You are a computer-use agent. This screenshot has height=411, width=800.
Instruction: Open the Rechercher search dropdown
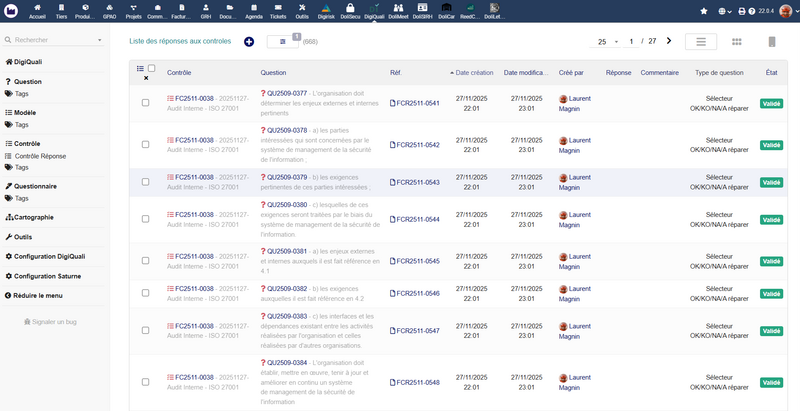click(x=53, y=40)
